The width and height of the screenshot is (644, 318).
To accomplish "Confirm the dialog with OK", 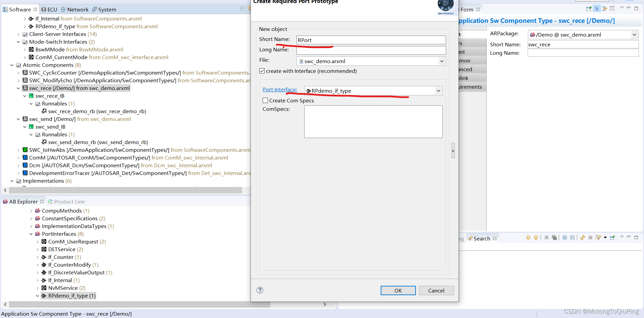I will [x=398, y=290].
